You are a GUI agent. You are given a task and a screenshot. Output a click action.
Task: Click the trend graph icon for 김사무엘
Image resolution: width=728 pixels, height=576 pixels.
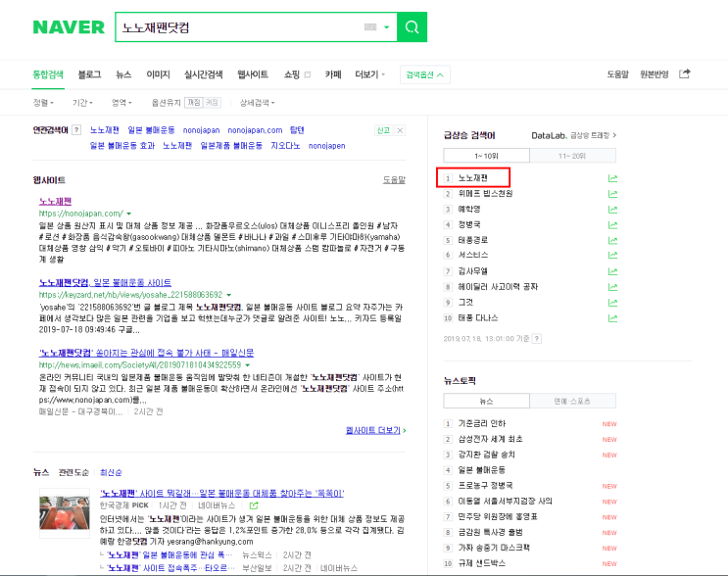pyautogui.click(x=612, y=271)
